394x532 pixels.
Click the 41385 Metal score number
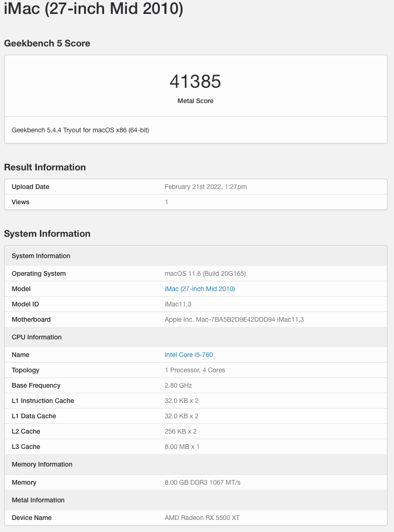[195, 82]
